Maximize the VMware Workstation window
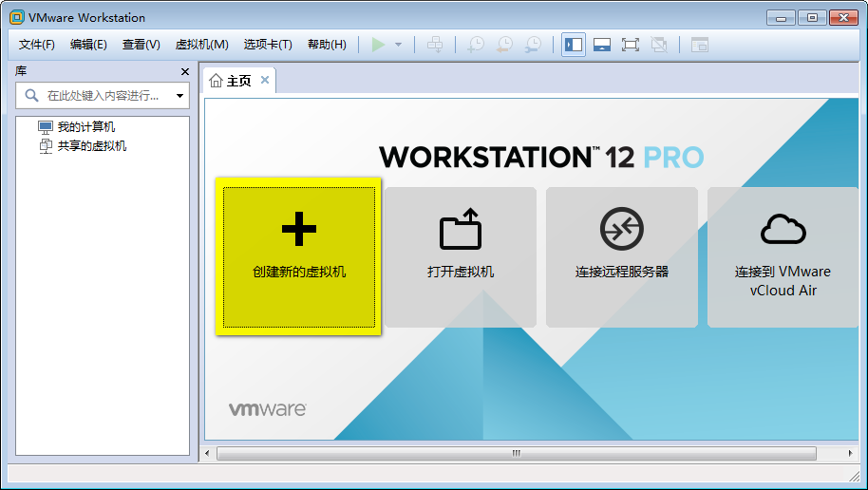The width and height of the screenshot is (868, 490). click(812, 18)
